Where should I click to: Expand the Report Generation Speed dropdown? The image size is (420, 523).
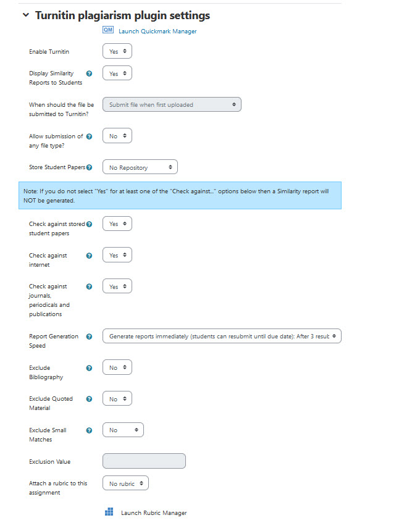pos(222,337)
